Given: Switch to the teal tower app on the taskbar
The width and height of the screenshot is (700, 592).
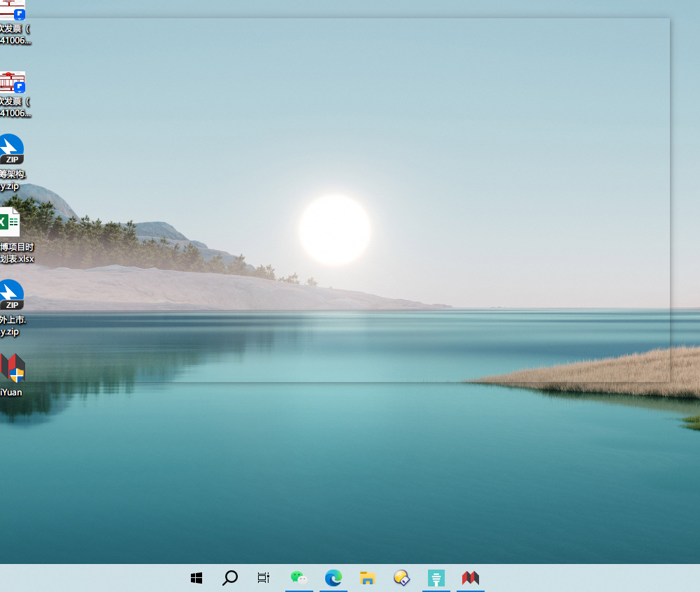Looking at the screenshot, I should [436, 578].
